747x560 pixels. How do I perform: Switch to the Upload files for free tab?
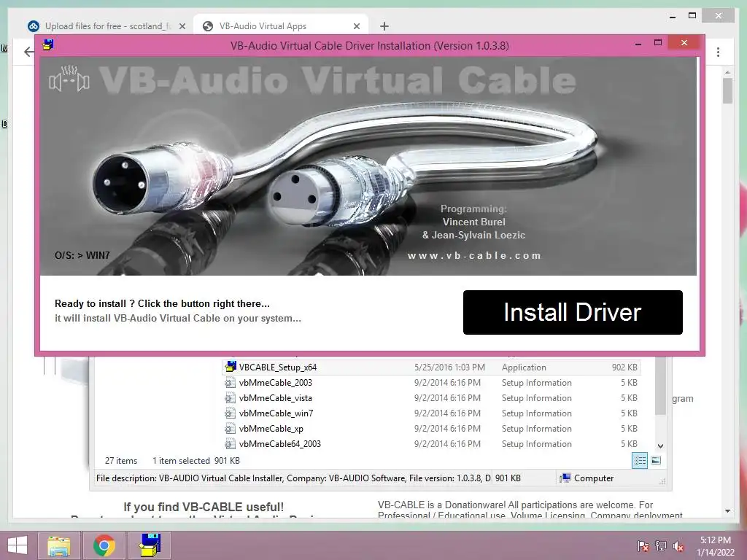click(107, 26)
